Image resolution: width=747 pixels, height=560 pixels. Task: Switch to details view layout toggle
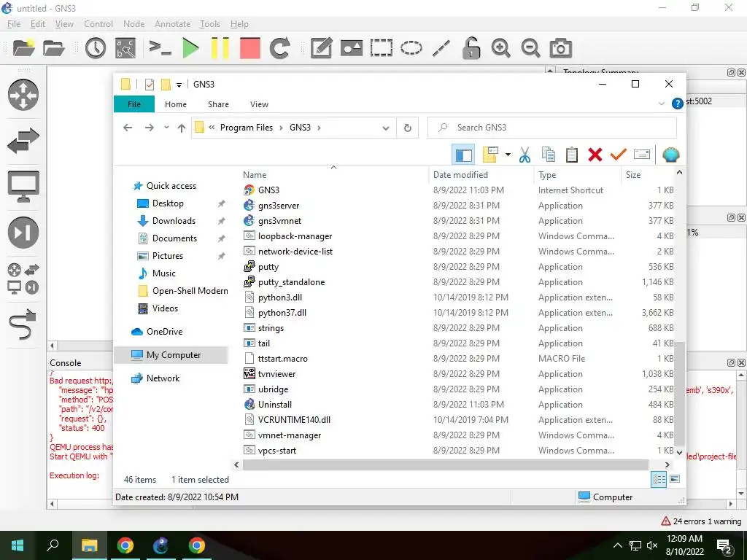[x=659, y=479]
